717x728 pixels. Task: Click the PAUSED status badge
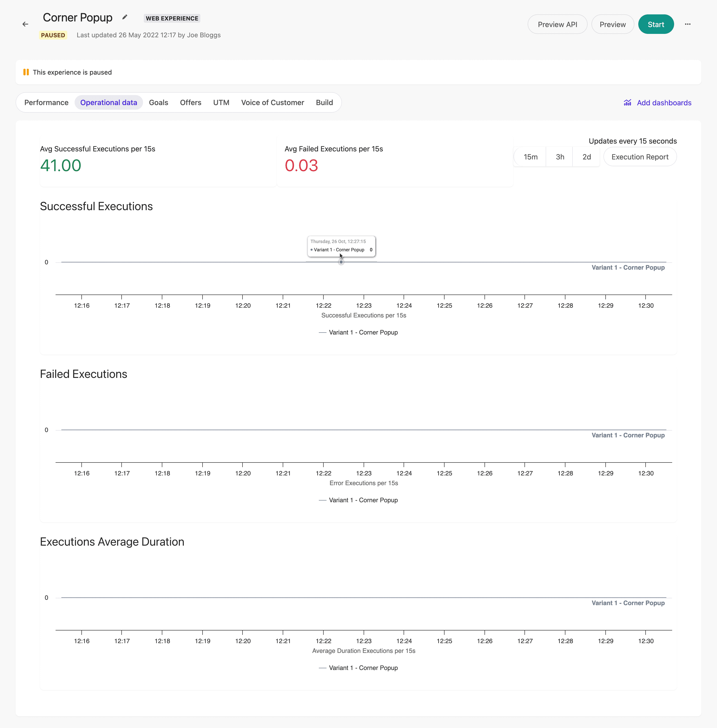[53, 35]
